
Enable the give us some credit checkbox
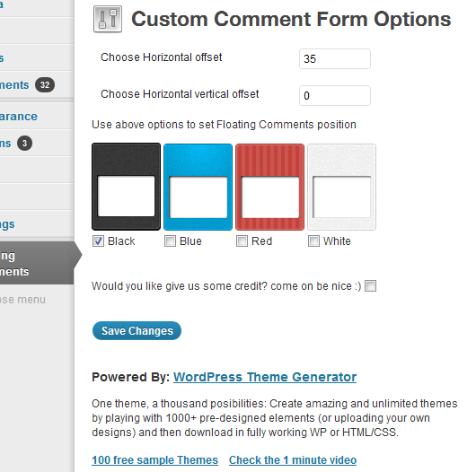[370, 285]
